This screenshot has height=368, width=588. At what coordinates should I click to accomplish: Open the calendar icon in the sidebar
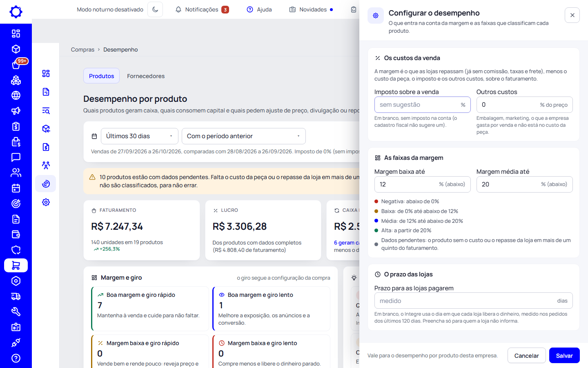16,188
